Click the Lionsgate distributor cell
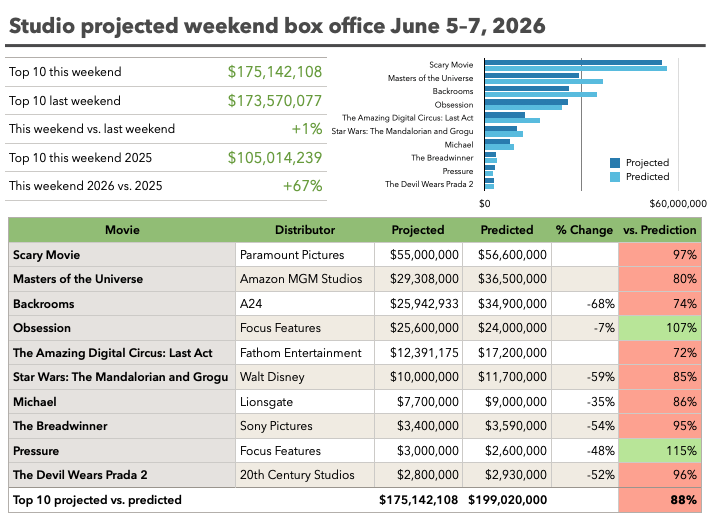The height and width of the screenshot is (520, 720). click(305, 402)
